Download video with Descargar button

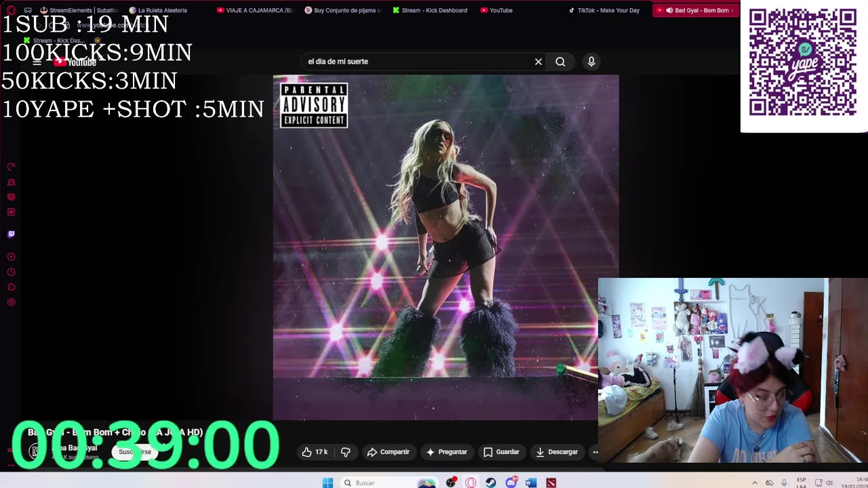point(557,452)
